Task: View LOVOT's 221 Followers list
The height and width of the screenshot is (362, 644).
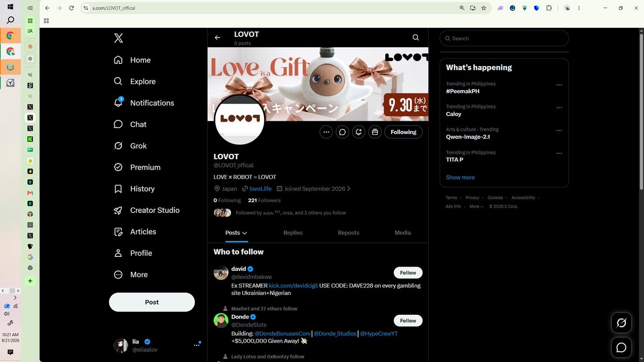Action: (x=264, y=200)
